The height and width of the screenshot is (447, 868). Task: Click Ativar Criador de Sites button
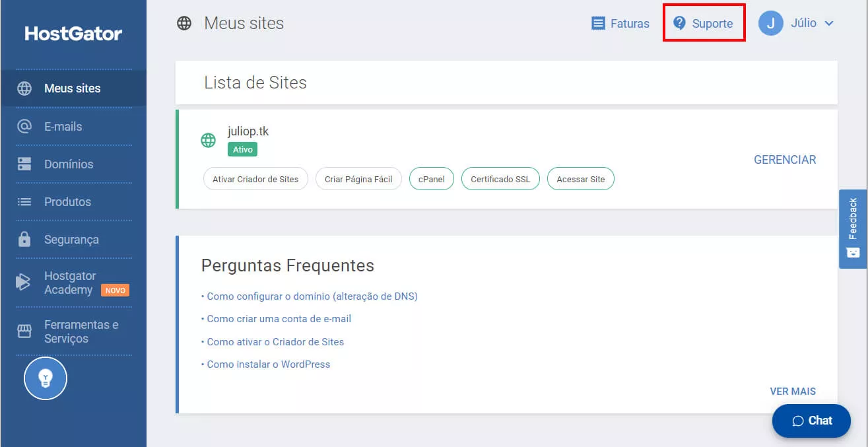coord(255,179)
